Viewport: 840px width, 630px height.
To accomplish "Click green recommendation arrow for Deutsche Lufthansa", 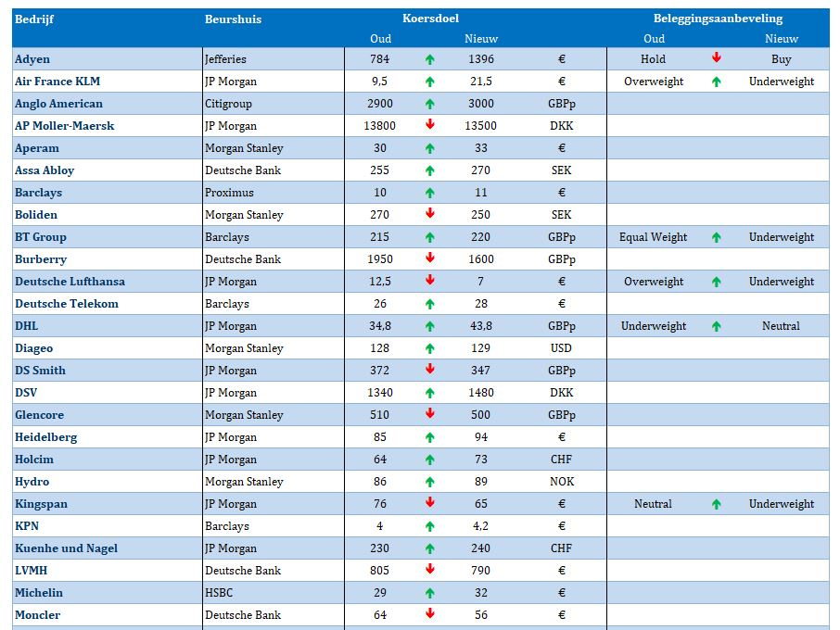I will pos(717,282).
